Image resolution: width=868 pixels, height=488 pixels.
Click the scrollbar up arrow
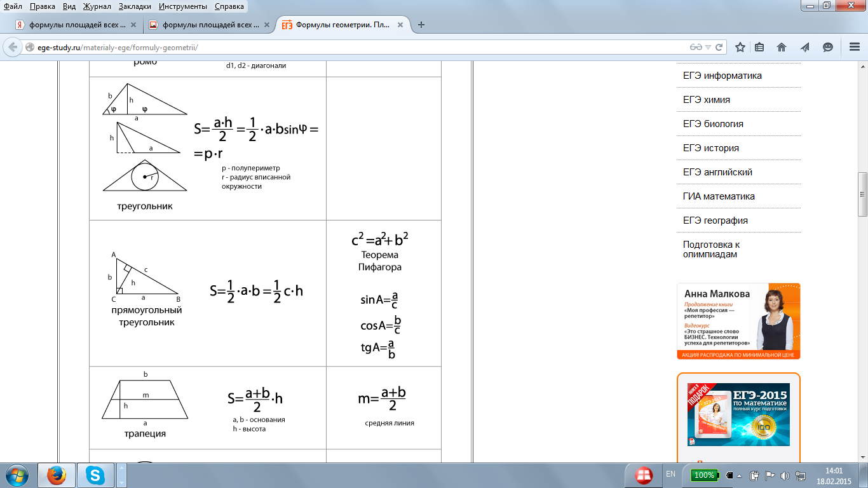862,67
